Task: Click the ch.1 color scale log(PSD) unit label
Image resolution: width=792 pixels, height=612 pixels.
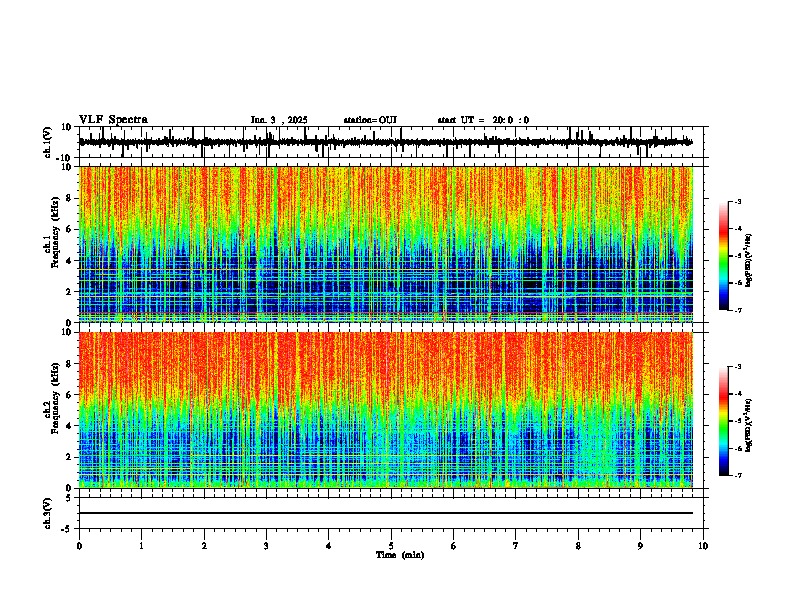Action: point(749,260)
